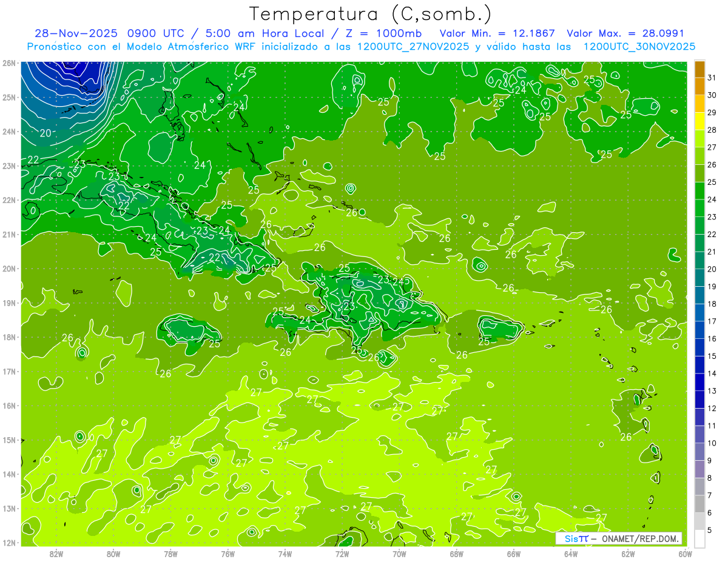Click the "80W" longitude axis label

point(113,554)
